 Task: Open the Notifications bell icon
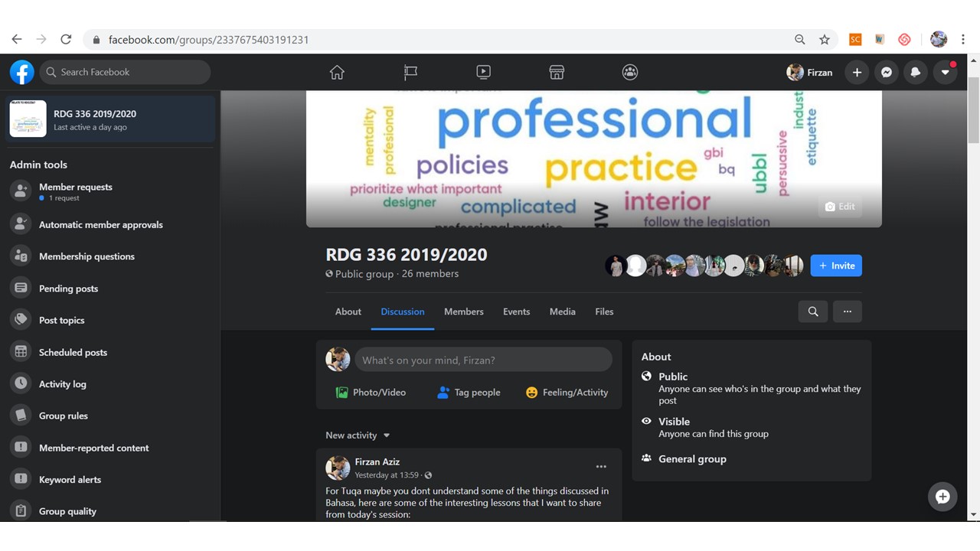pos(916,72)
